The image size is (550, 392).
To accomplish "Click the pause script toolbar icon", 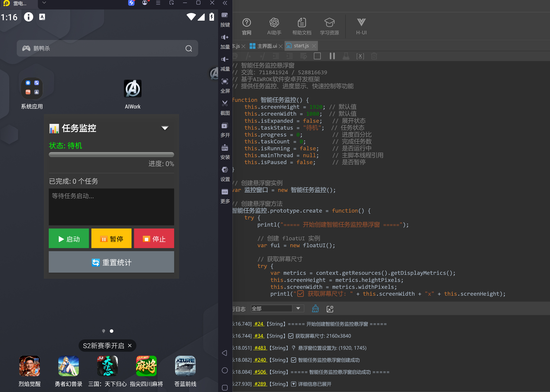I will (332, 56).
